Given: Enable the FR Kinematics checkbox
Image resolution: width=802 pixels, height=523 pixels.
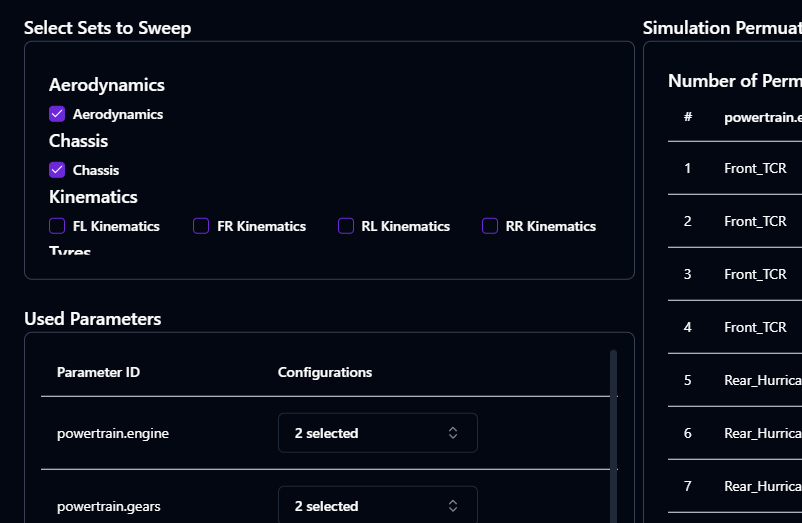Looking at the screenshot, I should 201,226.
